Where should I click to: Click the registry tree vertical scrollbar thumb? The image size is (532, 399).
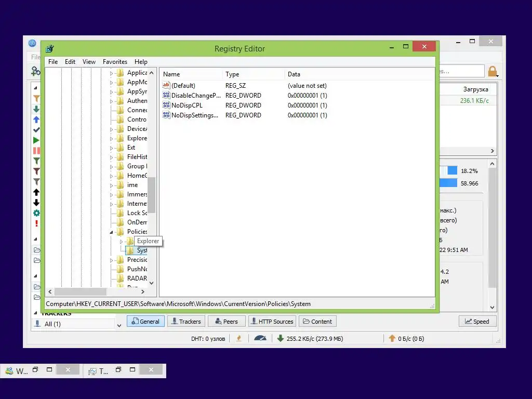(x=151, y=195)
